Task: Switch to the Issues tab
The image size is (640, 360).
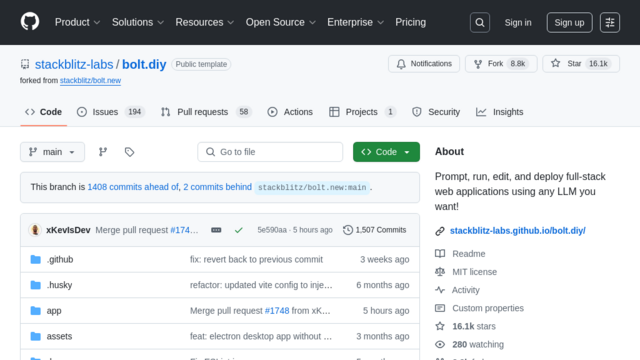Action: click(111, 112)
